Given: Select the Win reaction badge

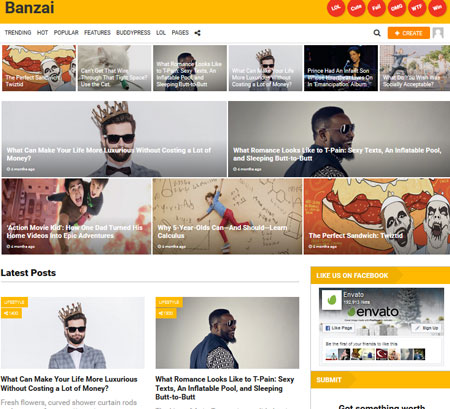Looking at the screenshot, I should [x=437, y=7].
